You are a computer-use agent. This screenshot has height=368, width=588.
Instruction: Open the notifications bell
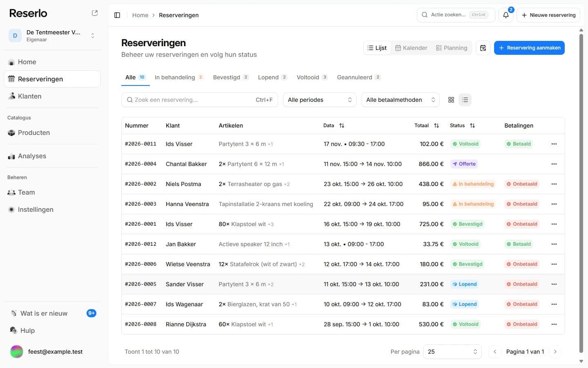pos(506,15)
